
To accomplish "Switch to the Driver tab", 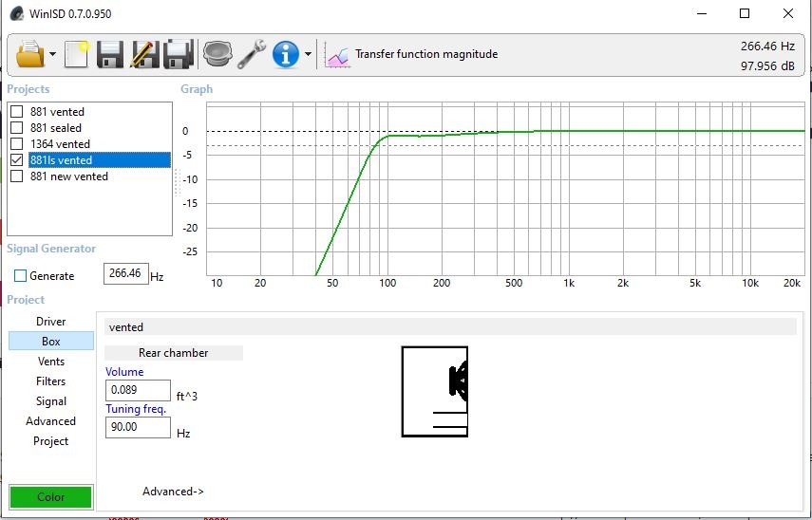I will pos(50,322).
